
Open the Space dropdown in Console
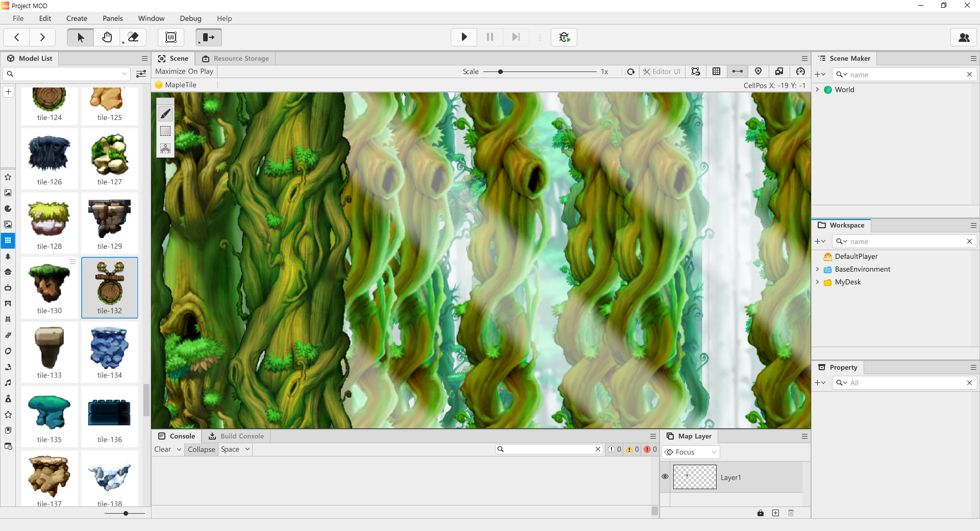pos(236,449)
